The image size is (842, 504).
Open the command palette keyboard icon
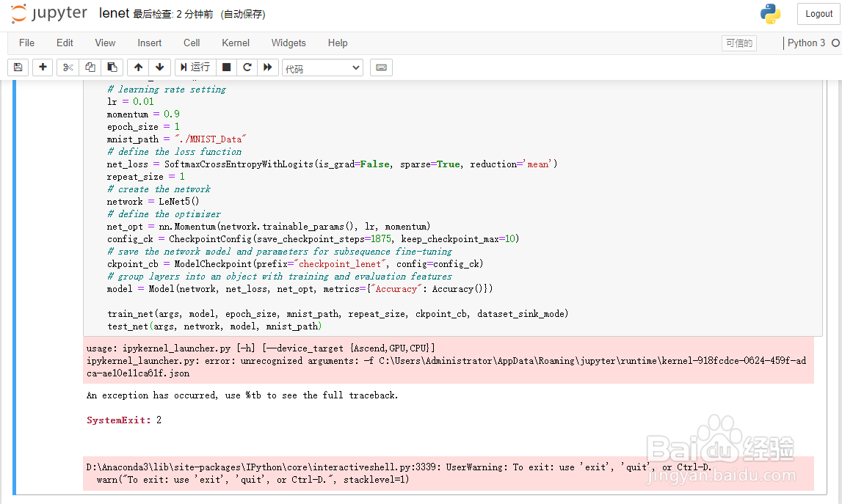(381, 67)
